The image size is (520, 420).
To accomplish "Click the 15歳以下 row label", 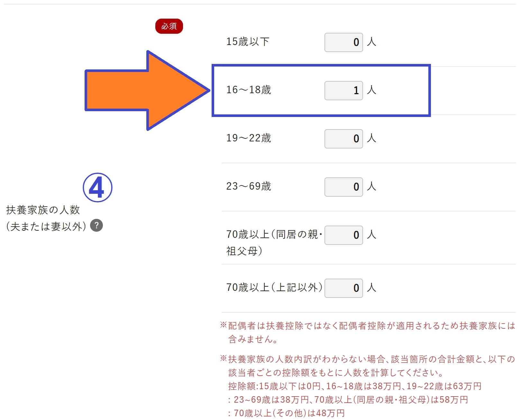I will coord(248,42).
